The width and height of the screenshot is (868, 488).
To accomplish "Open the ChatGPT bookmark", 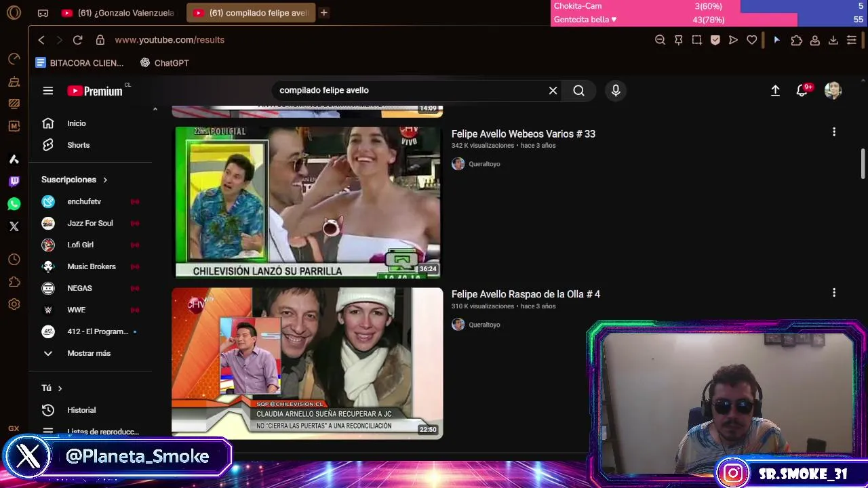I will (x=165, y=63).
